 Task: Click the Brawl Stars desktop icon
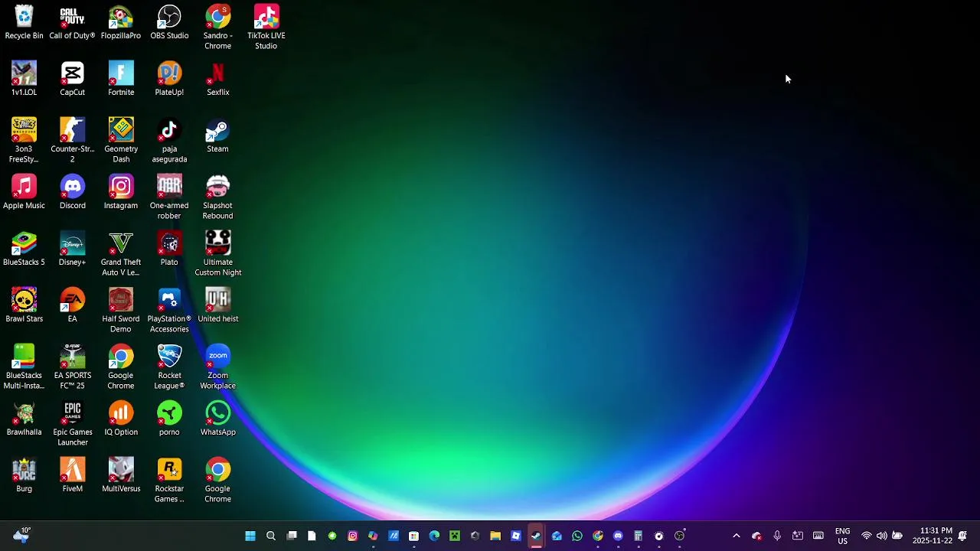[x=24, y=306]
